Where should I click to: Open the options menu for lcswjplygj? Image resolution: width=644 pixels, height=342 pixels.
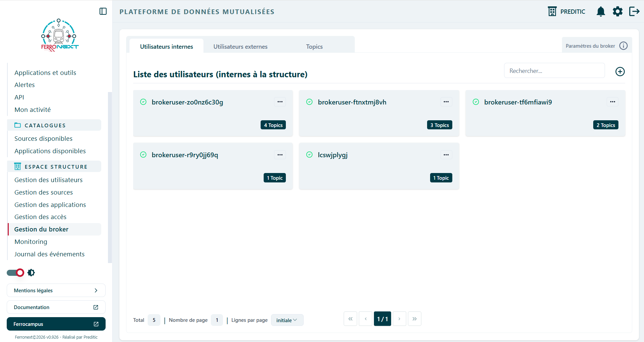tap(446, 155)
